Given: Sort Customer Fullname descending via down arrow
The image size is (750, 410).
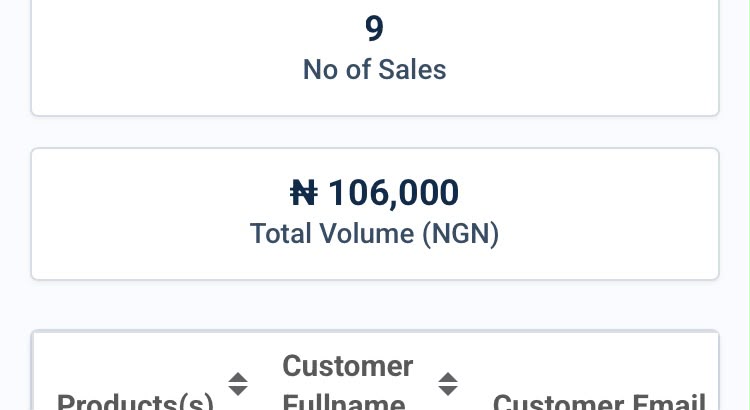Looking at the screenshot, I should coord(448,391).
